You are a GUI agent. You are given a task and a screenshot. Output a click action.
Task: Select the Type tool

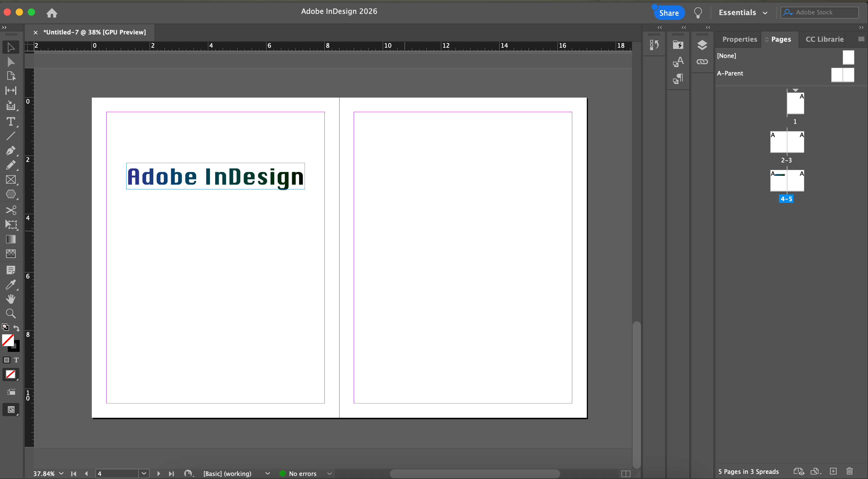click(11, 122)
